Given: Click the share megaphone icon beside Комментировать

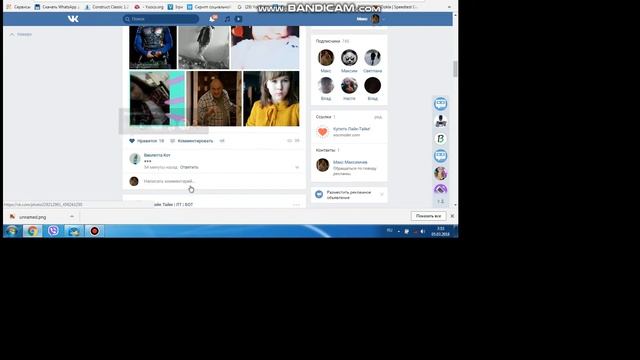Looking at the screenshot, I should pyautogui.click(x=222, y=141).
